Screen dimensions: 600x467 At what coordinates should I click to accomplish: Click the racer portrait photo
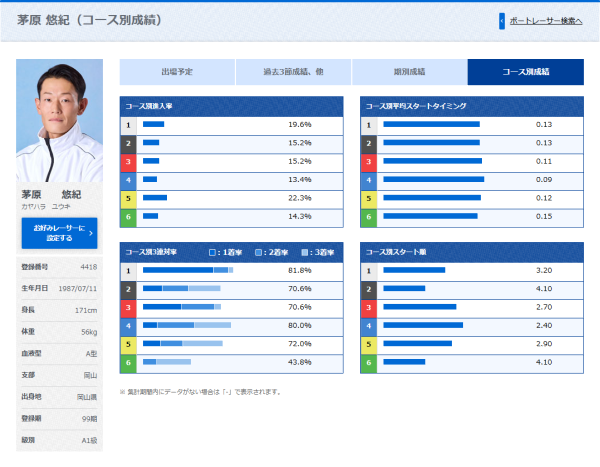(59, 120)
